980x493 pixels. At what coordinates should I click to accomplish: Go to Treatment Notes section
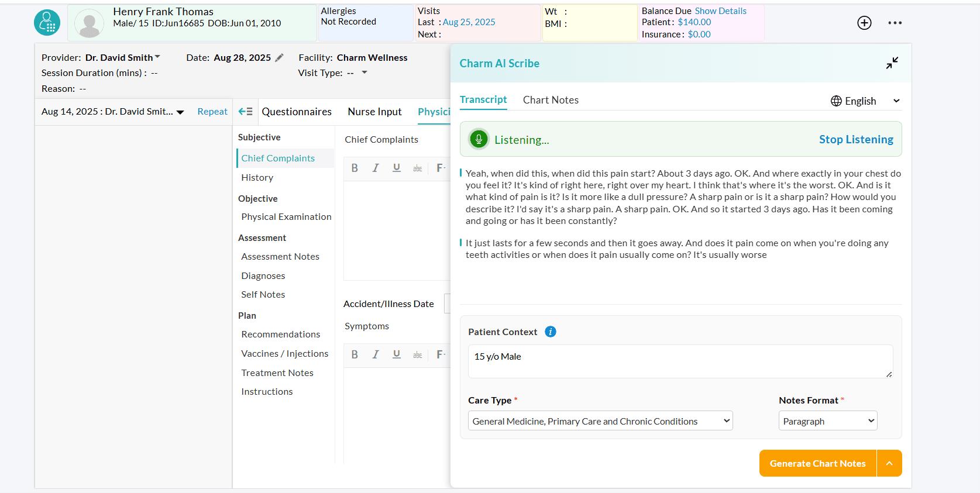[x=277, y=373]
